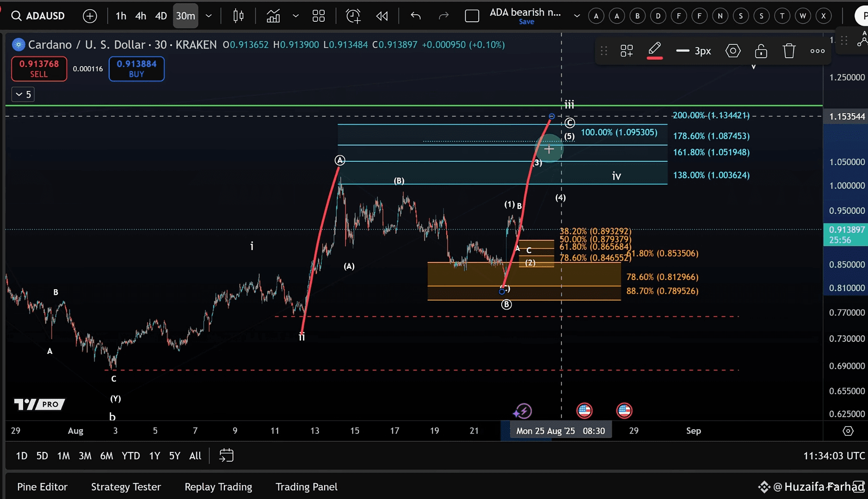Click the SELL price button 0.913768

(x=39, y=68)
